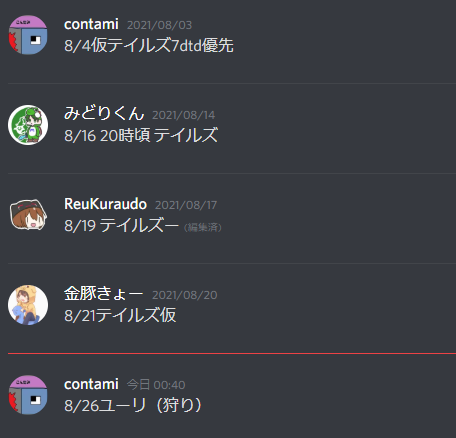
Task: Click the 金豚きょー username
Action: pos(104,294)
